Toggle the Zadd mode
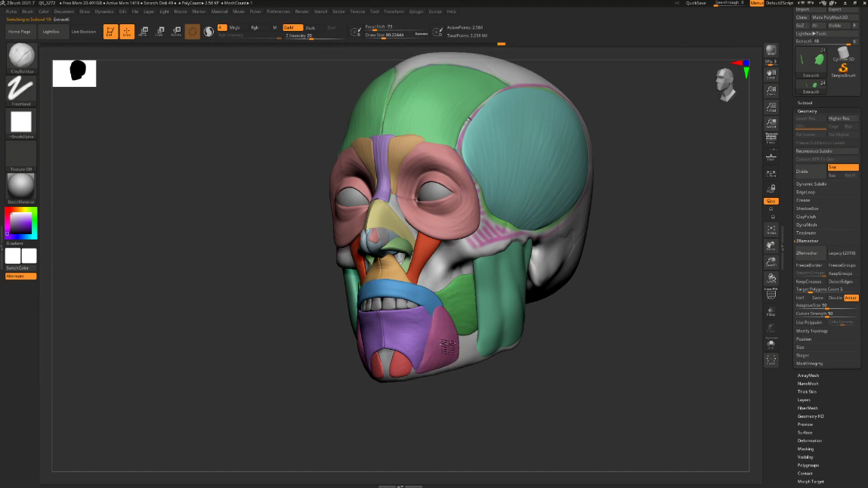Image resolution: width=868 pixels, height=488 pixels. pos(293,28)
